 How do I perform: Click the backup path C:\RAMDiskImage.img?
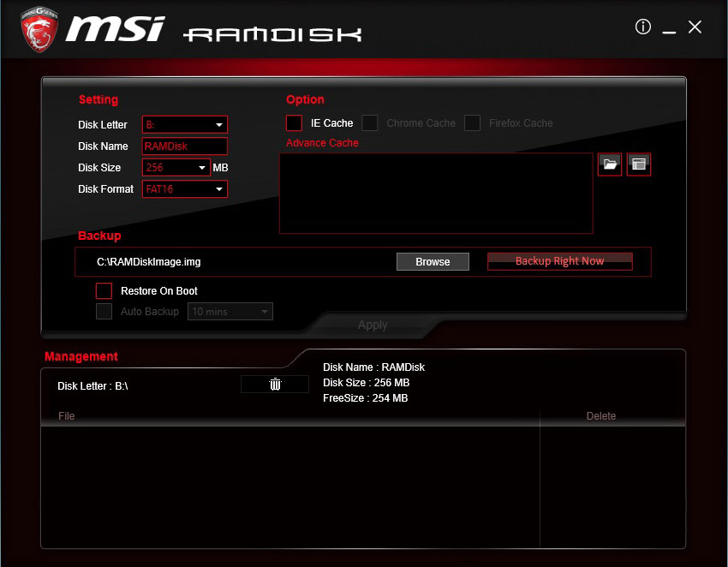coord(148,262)
